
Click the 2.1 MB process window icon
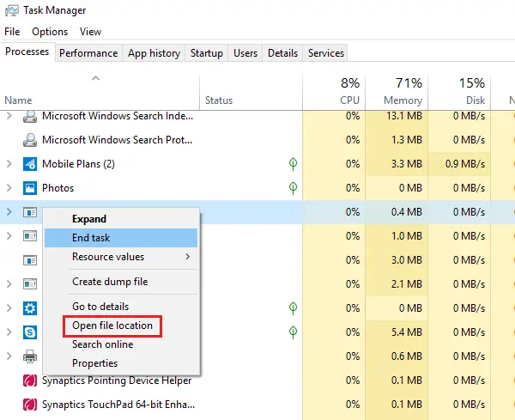coord(30,284)
